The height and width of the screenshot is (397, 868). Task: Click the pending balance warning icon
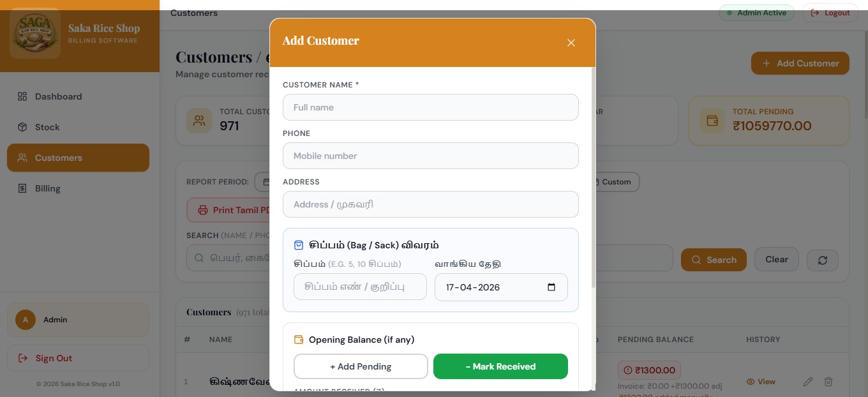[x=627, y=370]
